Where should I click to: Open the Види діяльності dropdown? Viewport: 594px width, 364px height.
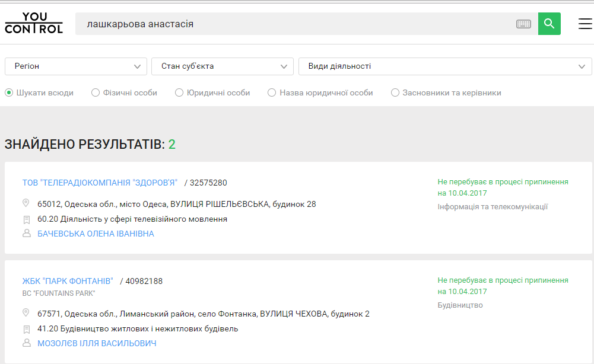[445, 66]
